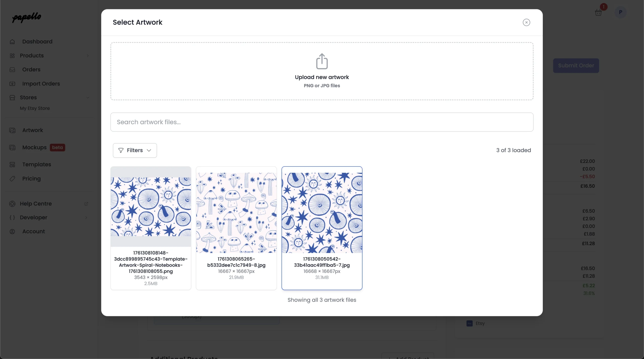This screenshot has height=359, width=644.
Task: Click the Artwork sidebar icon
Action: pos(12,130)
